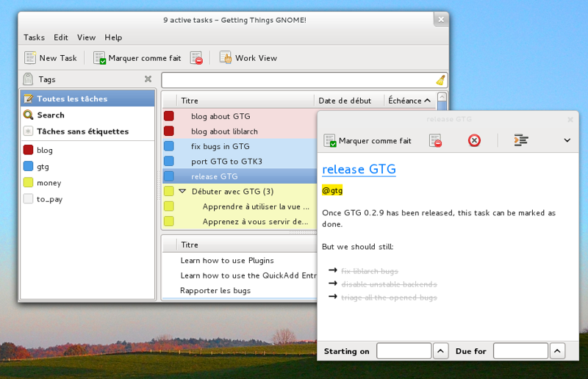Screen dimensions: 588x379
Task: Select the Search item in Tags sidebar
Action: pos(51,115)
